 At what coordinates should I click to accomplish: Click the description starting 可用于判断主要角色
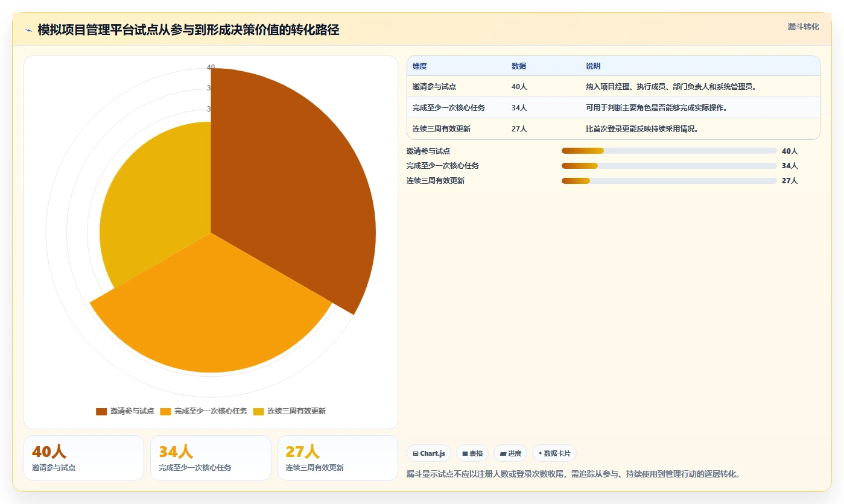coord(656,108)
